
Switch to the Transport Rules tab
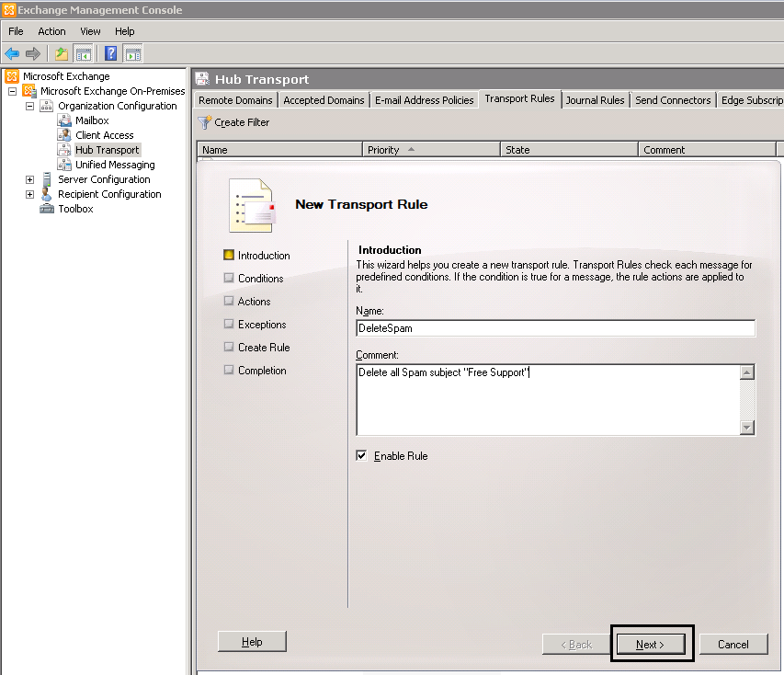pyautogui.click(x=519, y=98)
